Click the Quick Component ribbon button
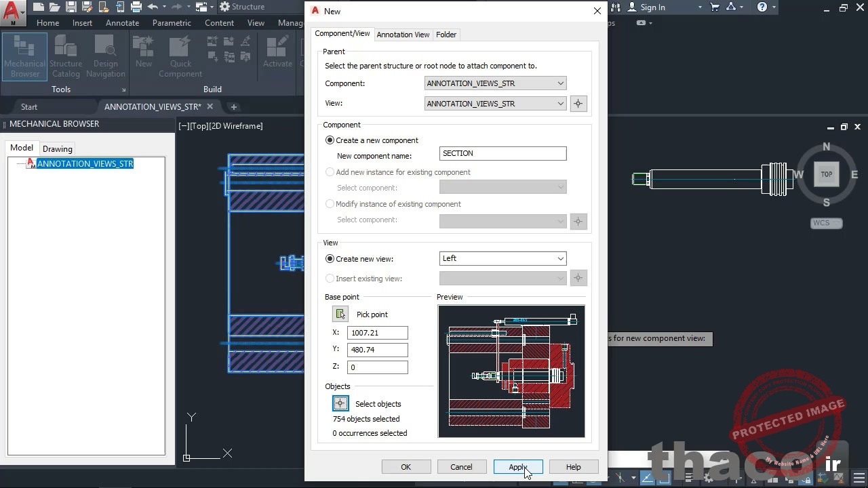 coord(180,58)
